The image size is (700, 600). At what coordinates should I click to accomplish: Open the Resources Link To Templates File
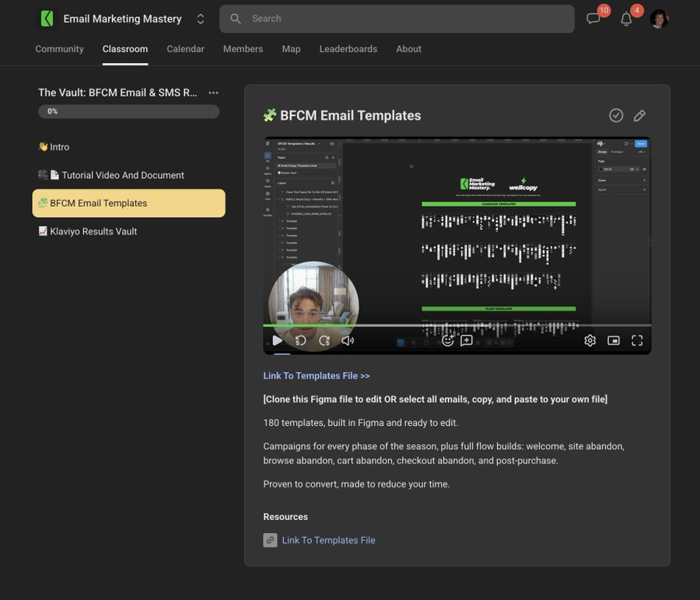pyautogui.click(x=328, y=540)
